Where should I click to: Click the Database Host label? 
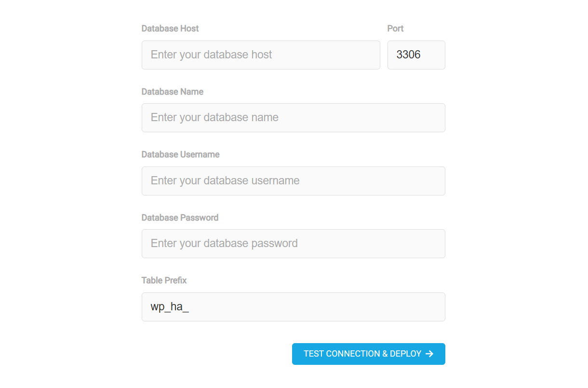pyautogui.click(x=170, y=28)
